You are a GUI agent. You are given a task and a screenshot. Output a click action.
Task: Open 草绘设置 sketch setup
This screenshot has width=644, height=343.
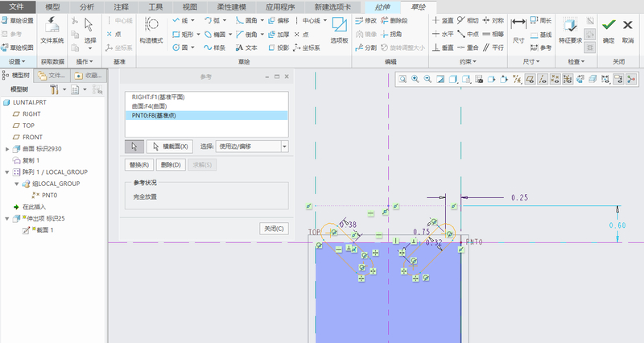point(17,21)
